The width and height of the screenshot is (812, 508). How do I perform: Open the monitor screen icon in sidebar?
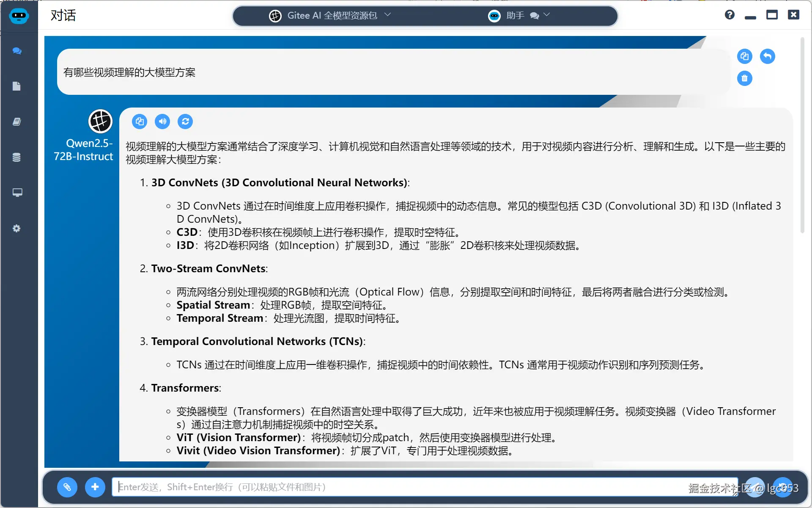point(17,193)
